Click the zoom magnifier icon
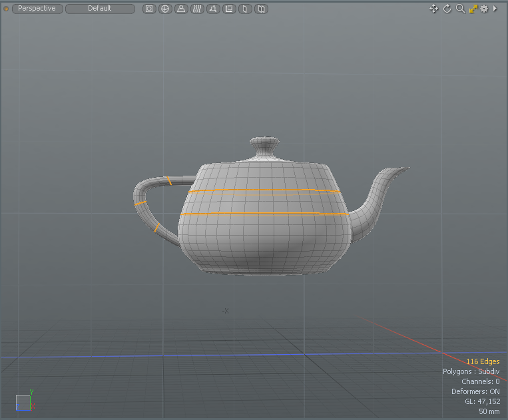Image resolution: width=508 pixels, height=420 pixels. click(460, 9)
